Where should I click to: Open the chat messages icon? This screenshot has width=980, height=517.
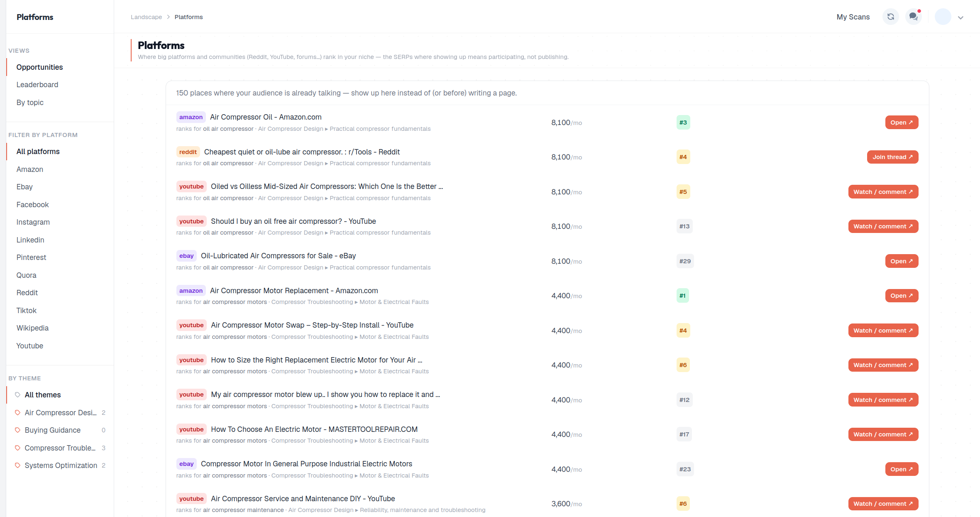click(x=913, y=17)
